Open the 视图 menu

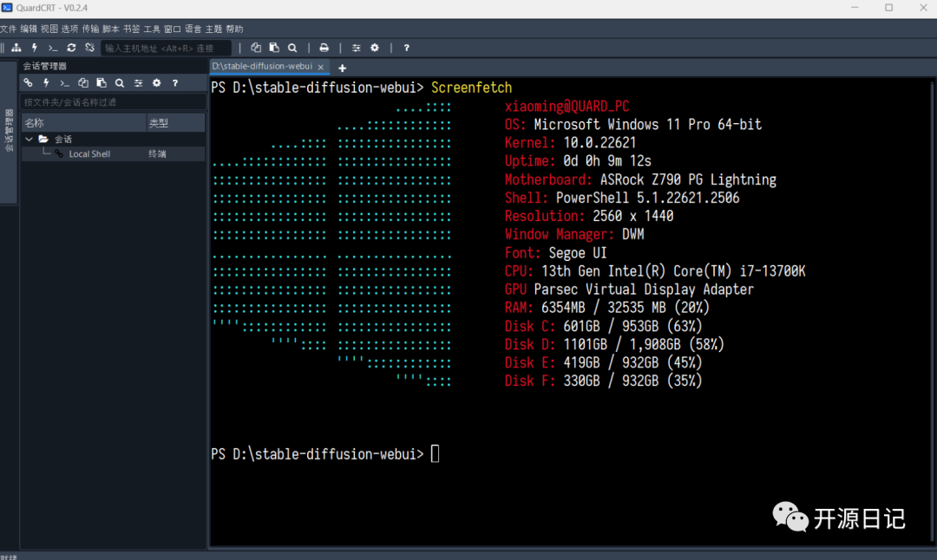[x=49, y=29]
